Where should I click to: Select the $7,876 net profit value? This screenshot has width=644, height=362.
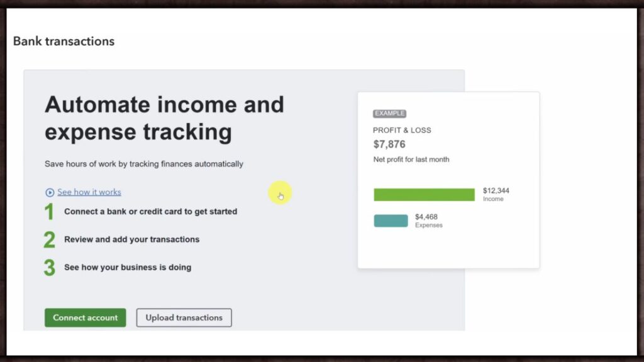point(389,144)
